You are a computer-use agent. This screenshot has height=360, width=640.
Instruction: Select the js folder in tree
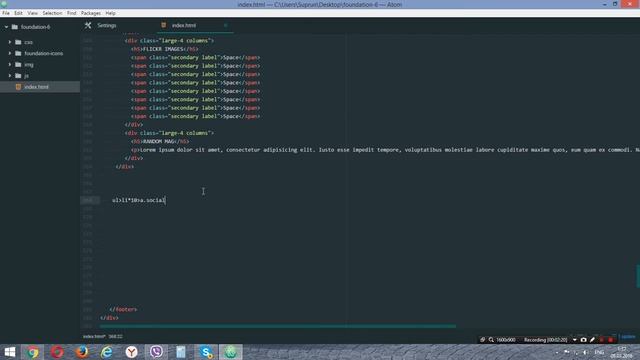26,76
